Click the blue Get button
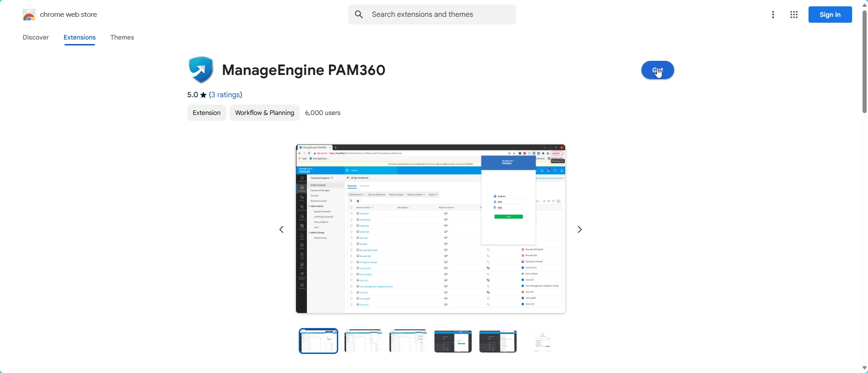This screenshot has height=373, width=868. 658,70
